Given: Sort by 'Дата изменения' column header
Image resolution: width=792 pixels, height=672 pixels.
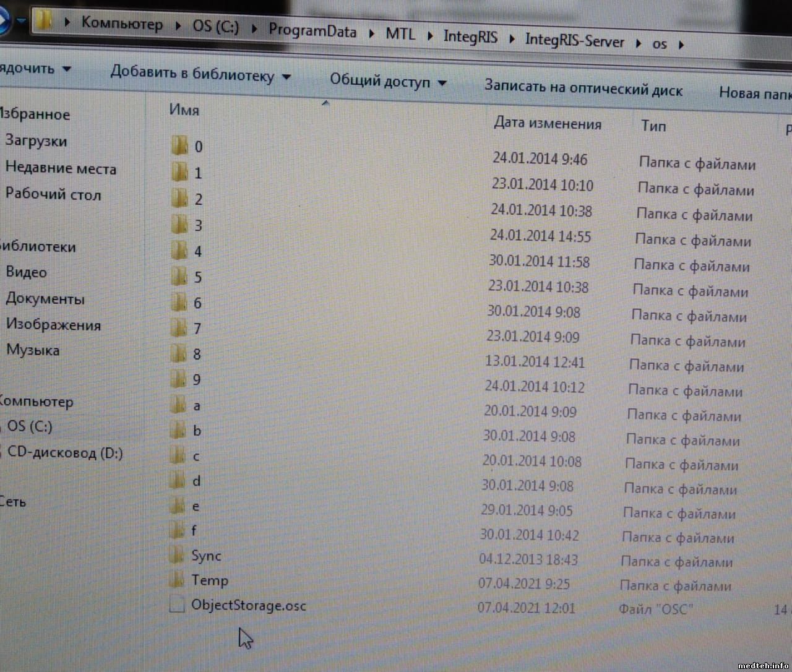Looking at the screenshot, I should [x=547, y=124].
